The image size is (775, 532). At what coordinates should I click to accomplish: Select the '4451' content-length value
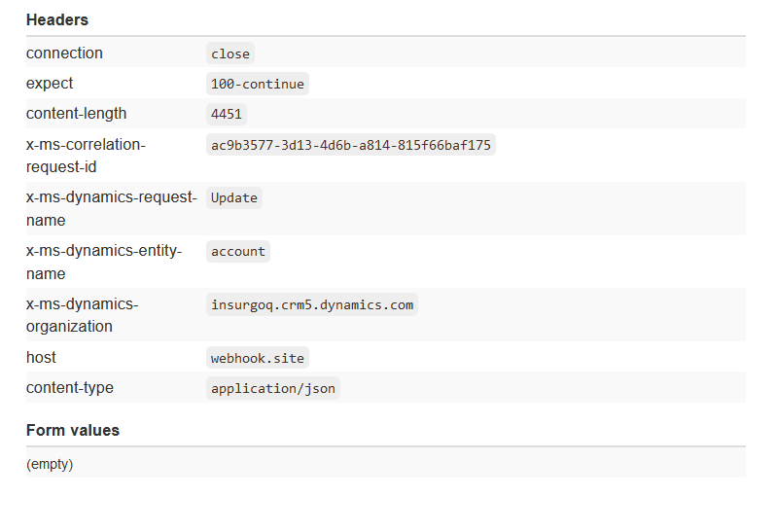coord(227,114)
